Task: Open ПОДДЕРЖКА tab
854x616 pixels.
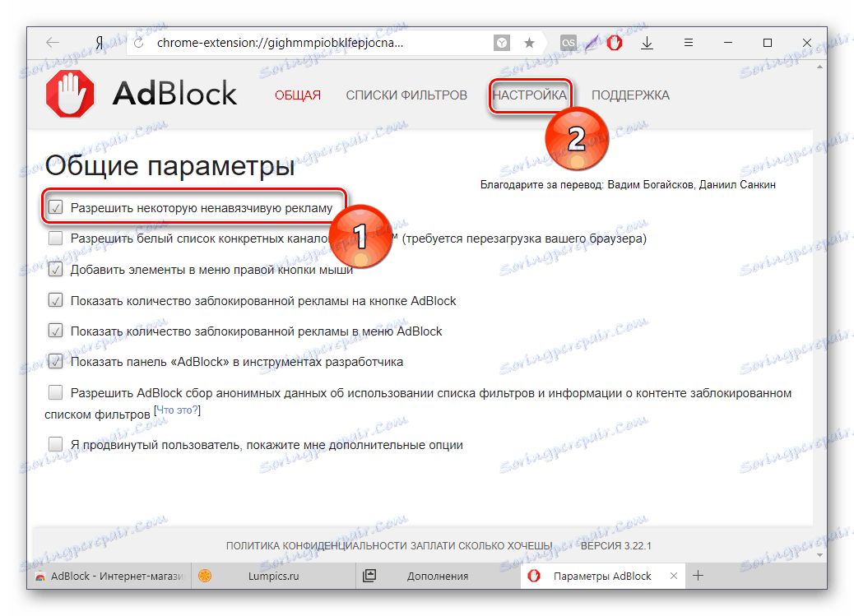Action: (630, 95)
